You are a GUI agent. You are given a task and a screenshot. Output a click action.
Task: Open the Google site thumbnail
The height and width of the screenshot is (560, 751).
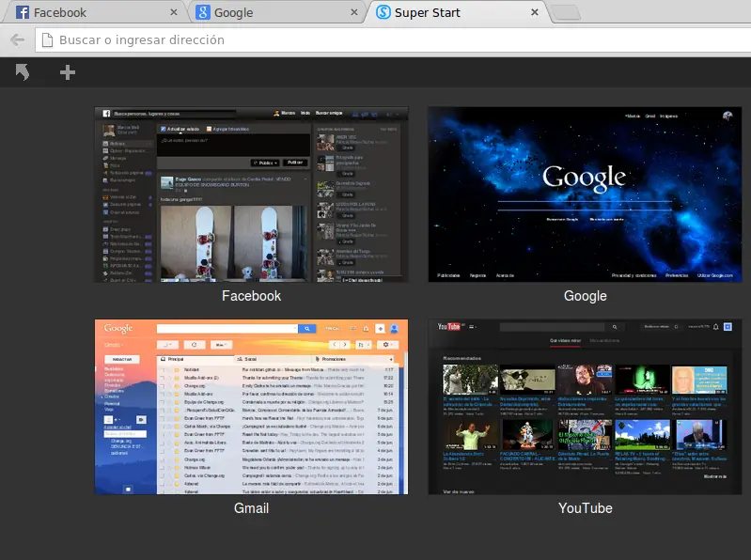pyautogui.click(x=585, y=194)
